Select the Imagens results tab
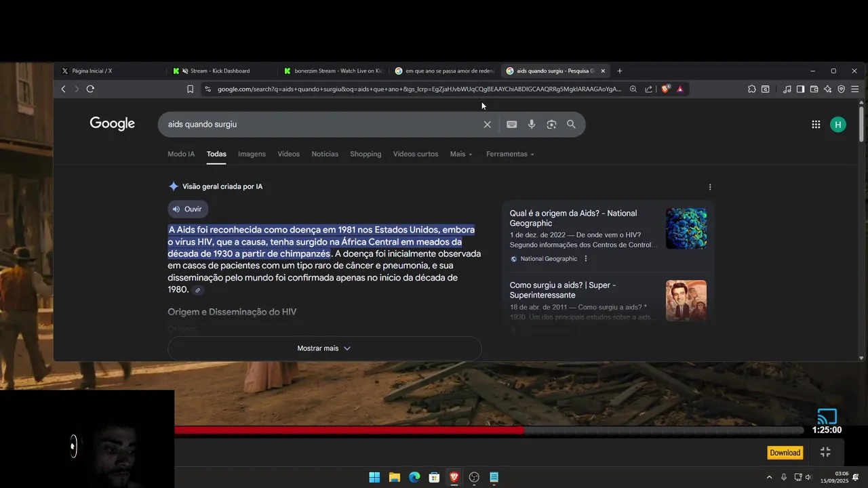 [x=252, y=154]
